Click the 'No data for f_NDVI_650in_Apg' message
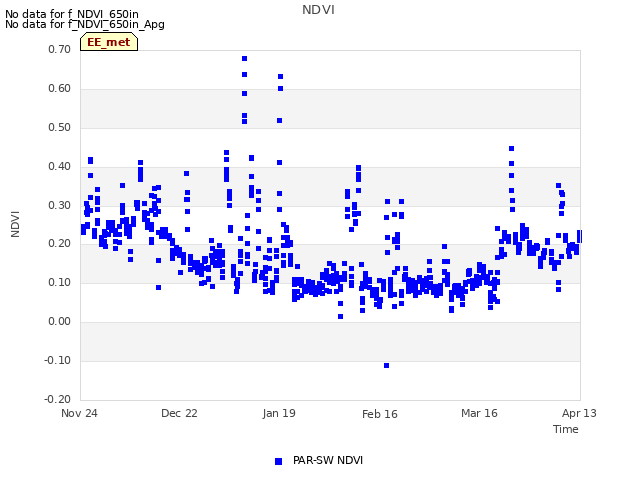Image resolution: width=640 pixels, height=480 pixels. tap(85, 24)
